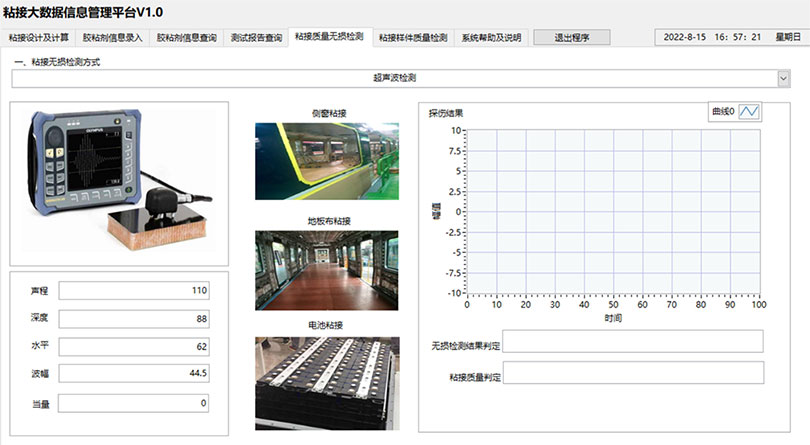Screen dimensions: 810x445
Task: Click the 声程 value field
Action: coord(133,291)
